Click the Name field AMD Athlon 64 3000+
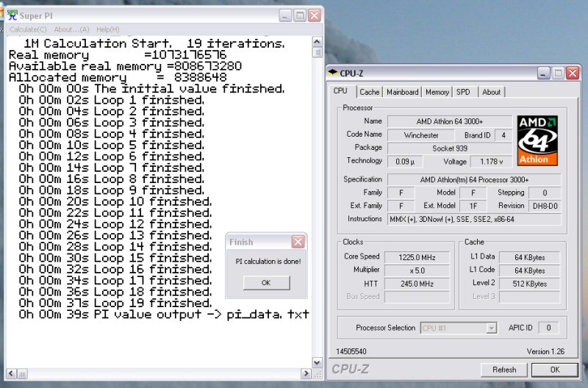Image resolution: width=588 pixels, height=388 pixels. (x=450, y=121)
